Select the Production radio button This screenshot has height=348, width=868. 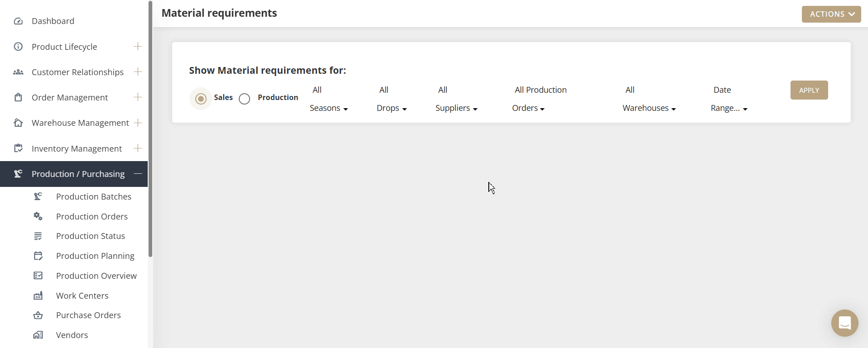[245, 99]
